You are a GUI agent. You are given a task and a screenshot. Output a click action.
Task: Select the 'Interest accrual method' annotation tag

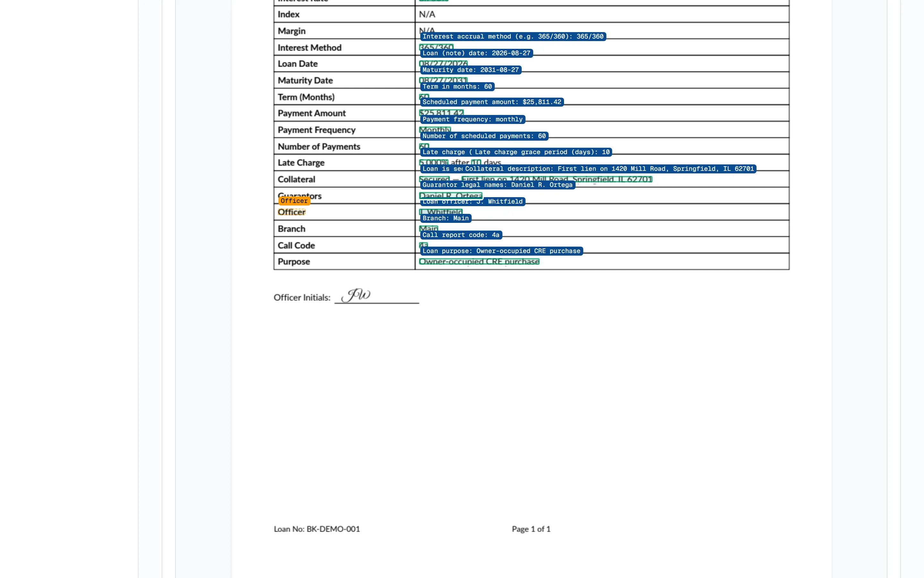coord(513,37)
